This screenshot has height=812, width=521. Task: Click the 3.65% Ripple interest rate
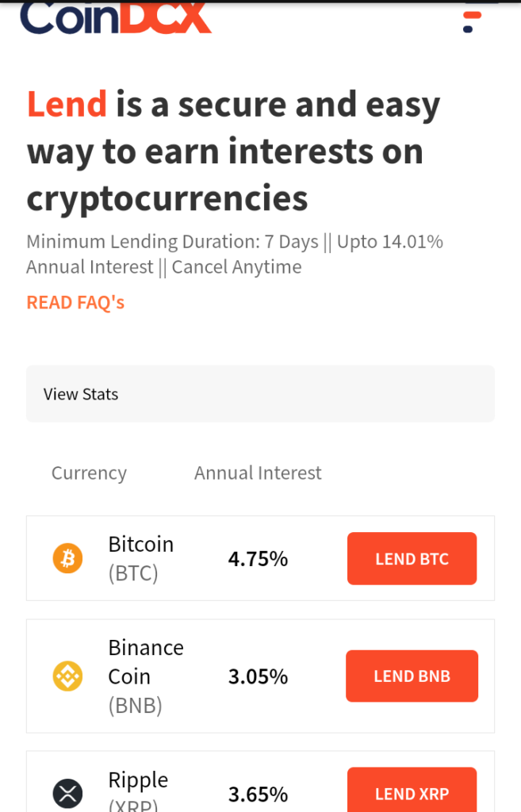click(x=258, y=794)
